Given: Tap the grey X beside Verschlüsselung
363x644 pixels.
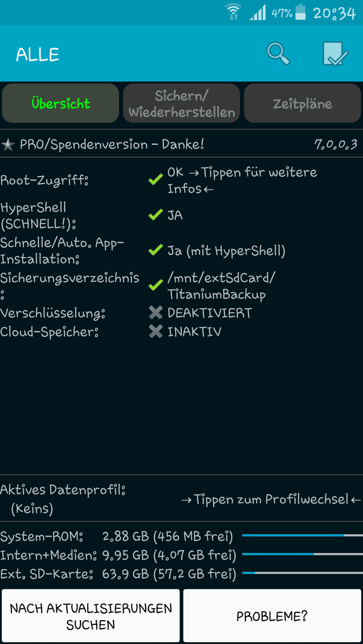Looking at the screenshot, I should tap(155, 313).
